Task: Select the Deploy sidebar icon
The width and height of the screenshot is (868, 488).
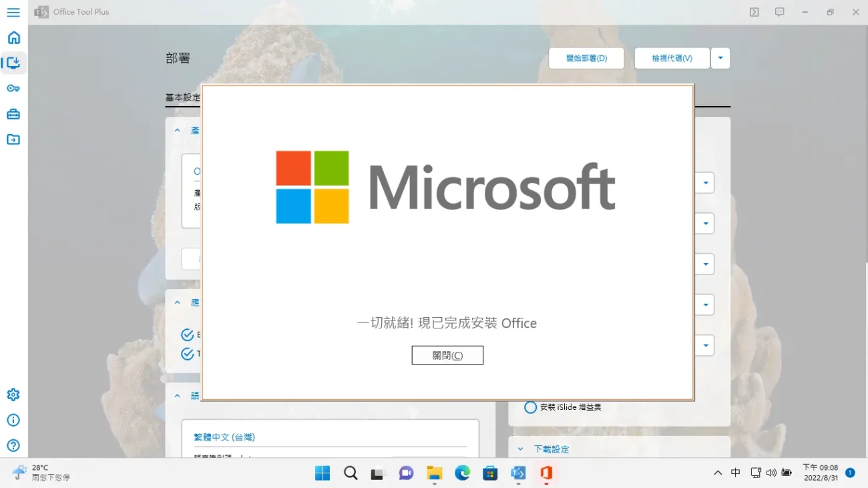Action: (x=13, y=63)
